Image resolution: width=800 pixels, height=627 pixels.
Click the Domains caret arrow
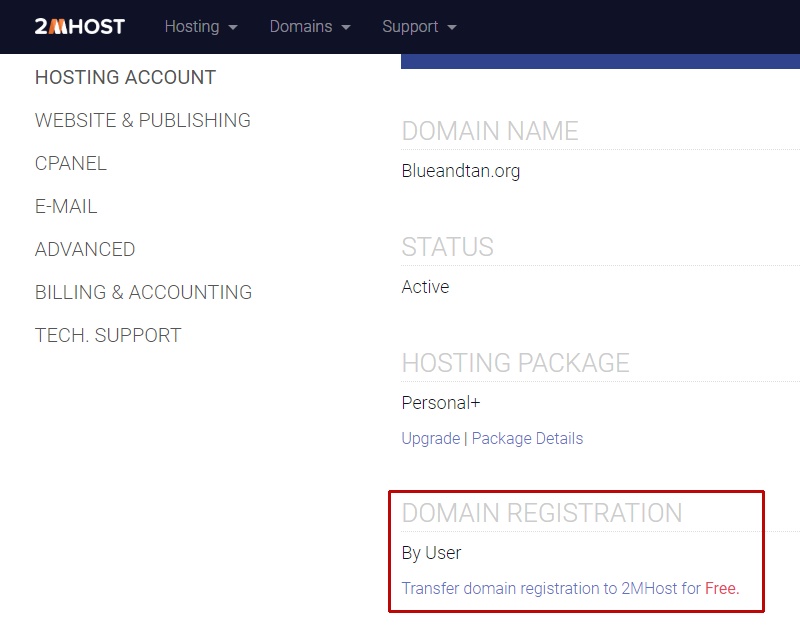[346, 28]
